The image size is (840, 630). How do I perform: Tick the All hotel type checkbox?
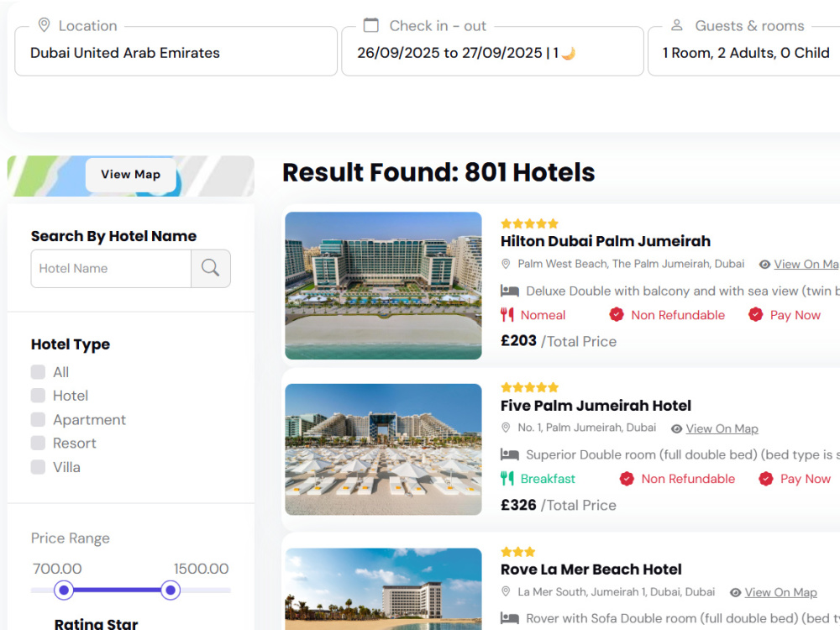click(x=38, y=372)
